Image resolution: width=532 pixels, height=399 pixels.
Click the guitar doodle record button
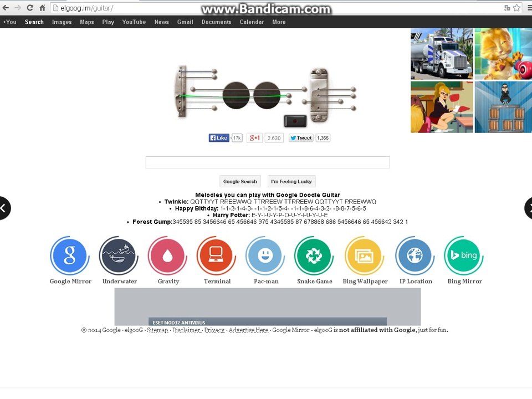tap(295, 121)
